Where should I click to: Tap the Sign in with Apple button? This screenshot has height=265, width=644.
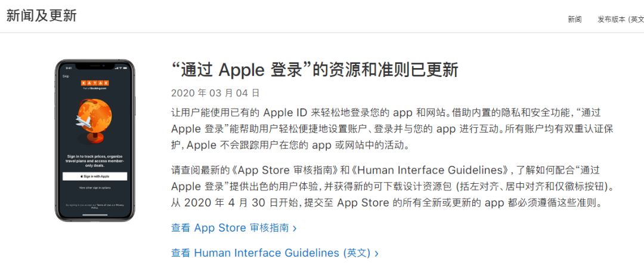tap(95, 176)
